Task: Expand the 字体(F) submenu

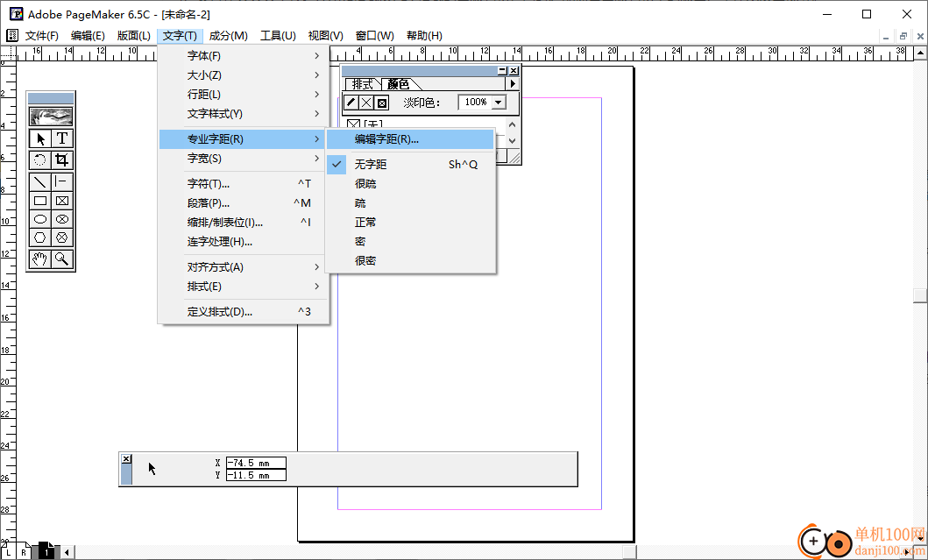Action: [x=244, y=55]
